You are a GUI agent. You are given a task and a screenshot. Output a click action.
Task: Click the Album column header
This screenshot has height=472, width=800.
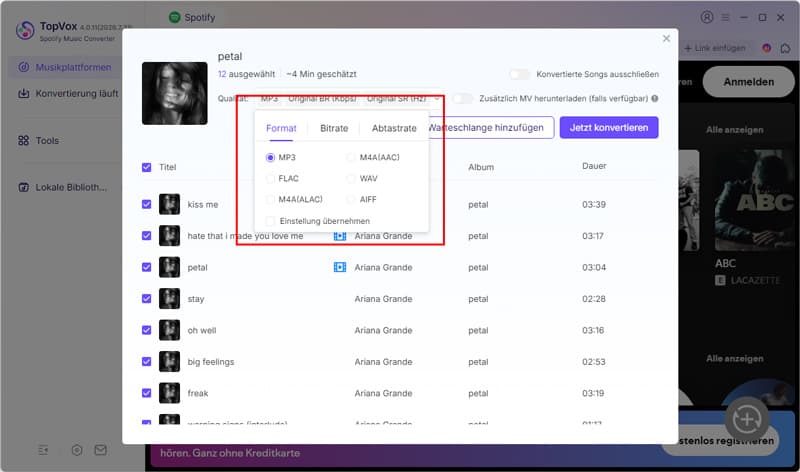481,167
